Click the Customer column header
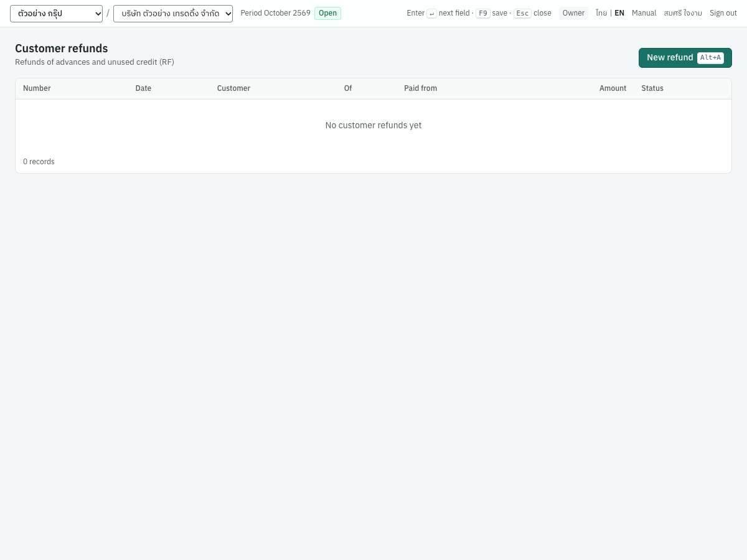The width and height of the screenshot is (747, 560). pyautogui.click(x=233, y=88)
